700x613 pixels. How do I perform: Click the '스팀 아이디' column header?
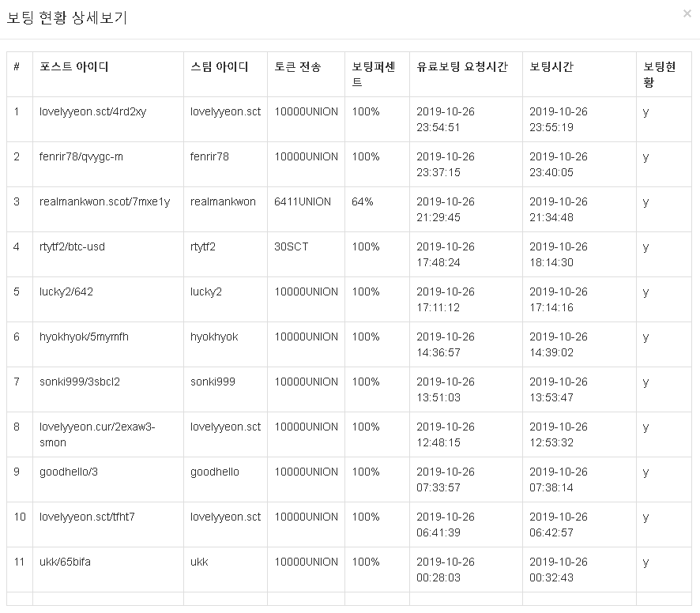tap(219, 67)
